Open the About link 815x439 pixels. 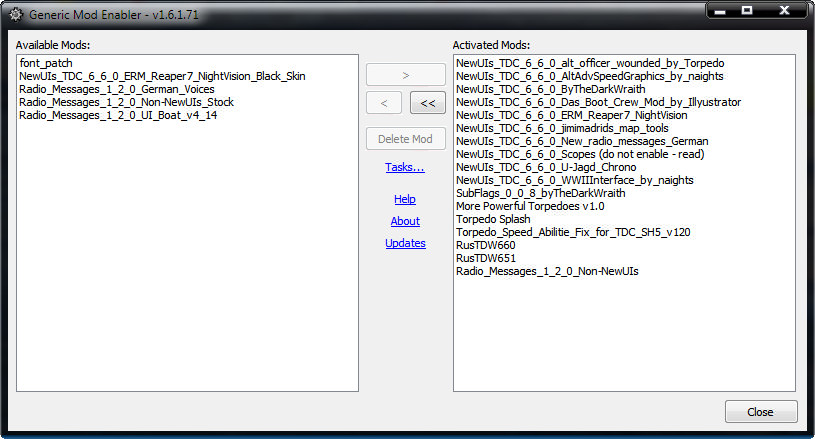405,221
